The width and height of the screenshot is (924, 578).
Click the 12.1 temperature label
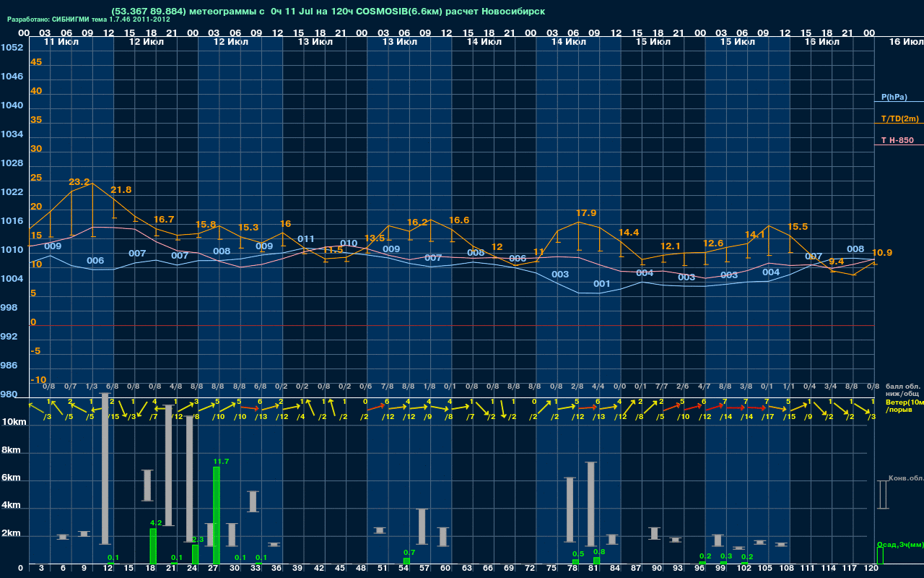coord(671,246)
